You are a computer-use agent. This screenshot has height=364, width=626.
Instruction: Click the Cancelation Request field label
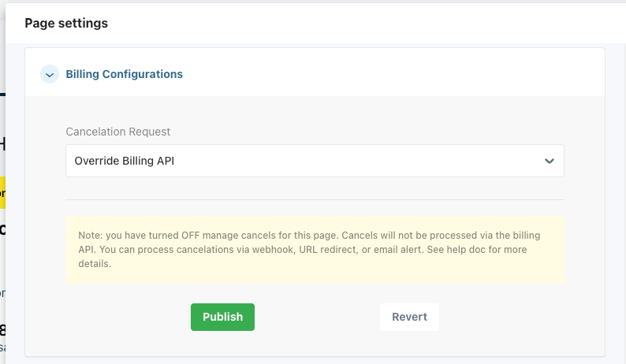(118, 132)
